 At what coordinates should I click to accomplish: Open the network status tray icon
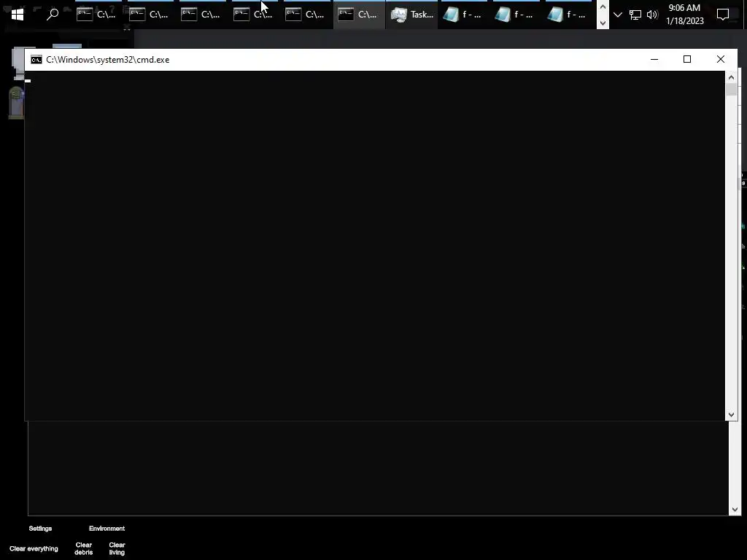[x=635, y=15]
